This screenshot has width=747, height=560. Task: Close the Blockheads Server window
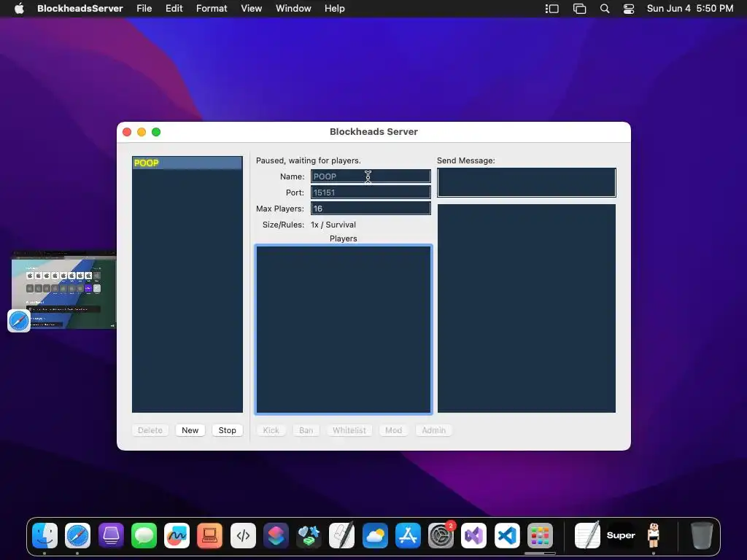click(127, 132)
